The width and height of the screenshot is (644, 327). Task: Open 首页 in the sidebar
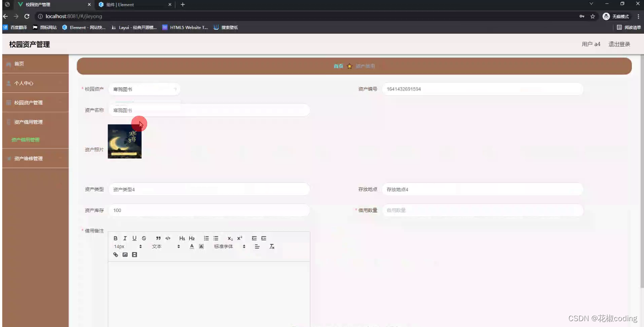(x=36, y=64)
